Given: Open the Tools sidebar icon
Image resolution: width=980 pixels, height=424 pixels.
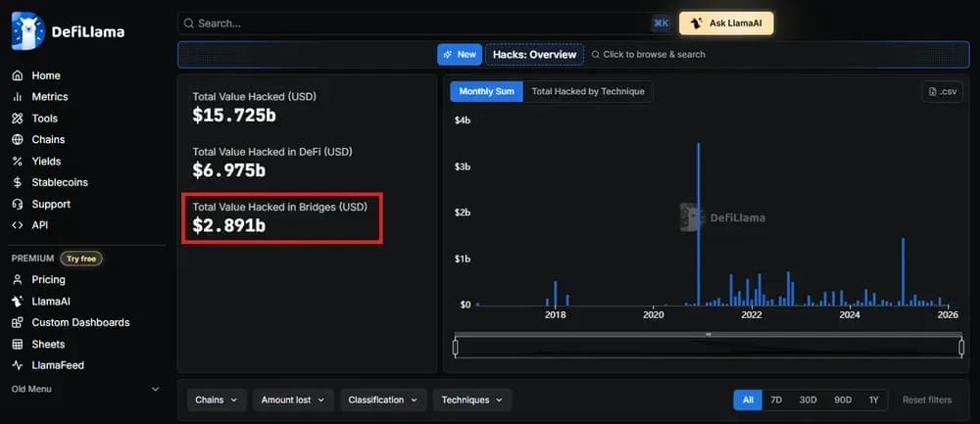Looking at the screenshot, I should [x=18, y=118].
